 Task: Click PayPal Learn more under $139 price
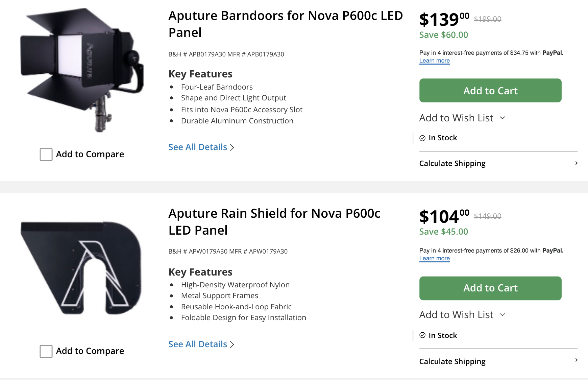(434, 61)
